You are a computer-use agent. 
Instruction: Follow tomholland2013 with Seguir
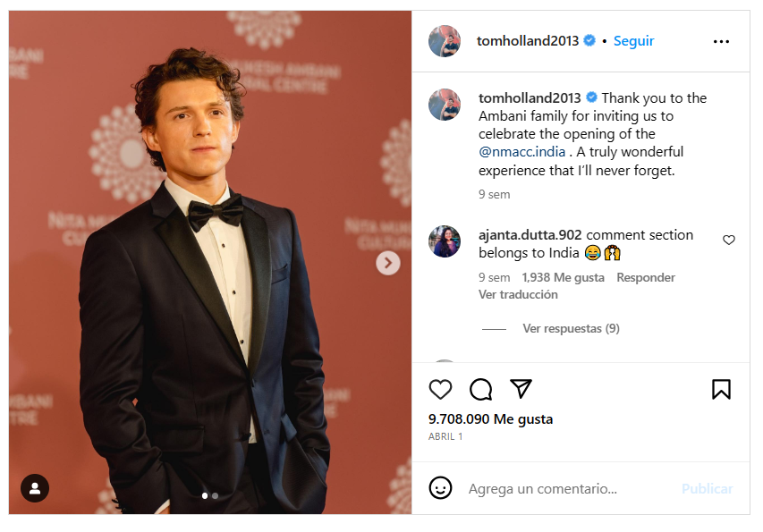[633, 41]
